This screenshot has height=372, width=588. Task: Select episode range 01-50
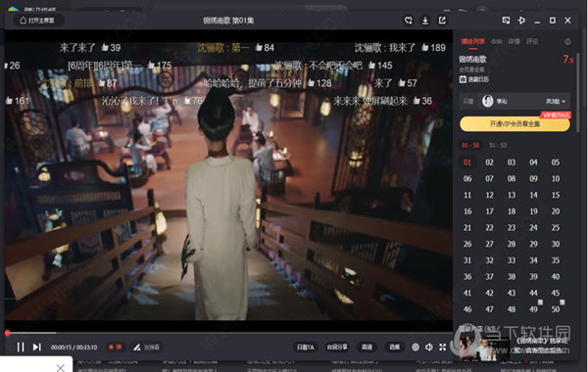[470, 145]
